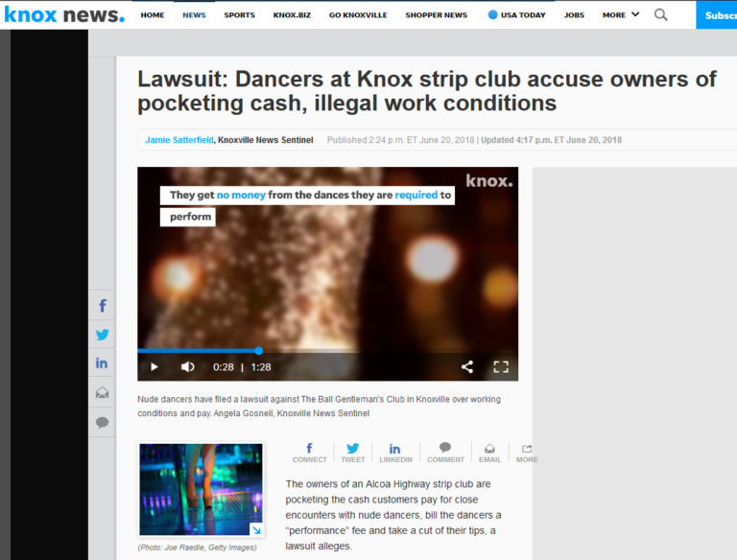The width and height of the screenshot is (737, 560).
Task: Click the article headline text
Action: pos(426,91)
